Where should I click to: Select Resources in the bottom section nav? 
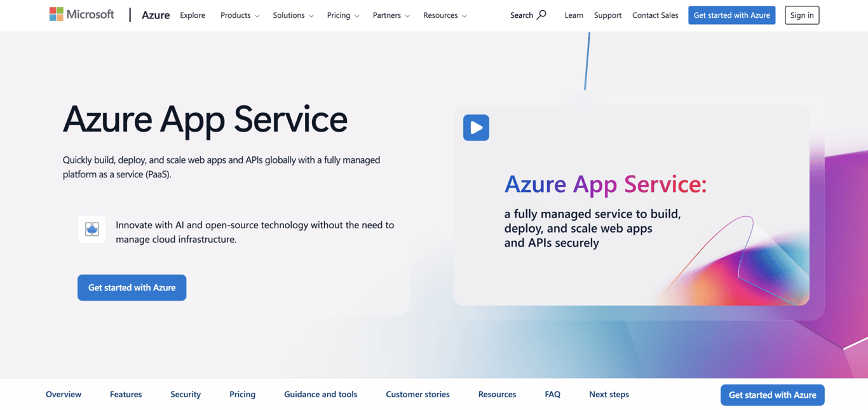point(497,394)
